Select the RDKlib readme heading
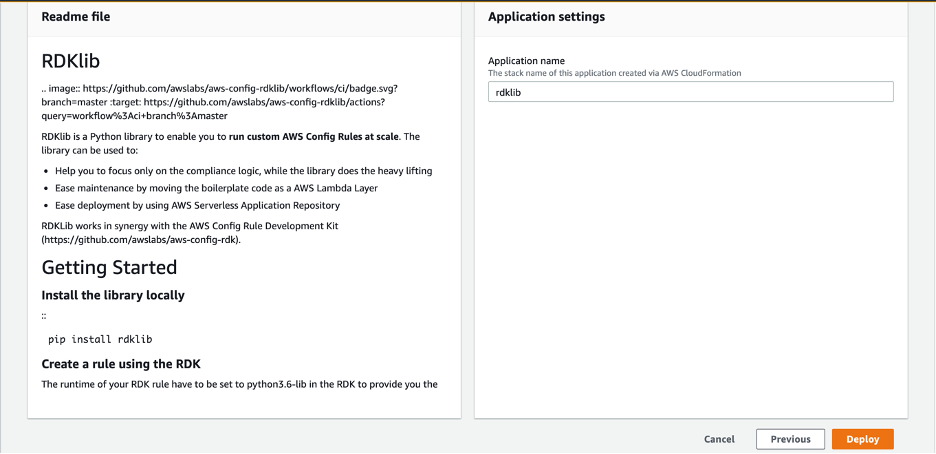 pyautogui.click(x=70, y=61)
